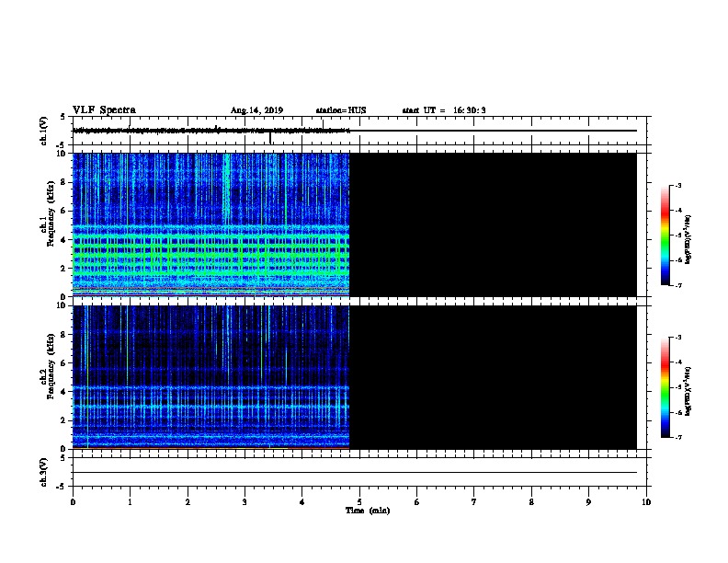Image resolution: width=728 pixels, height=563 pixels.
Task: Click the "1" tick on time axis
Action: coord(130,502)
